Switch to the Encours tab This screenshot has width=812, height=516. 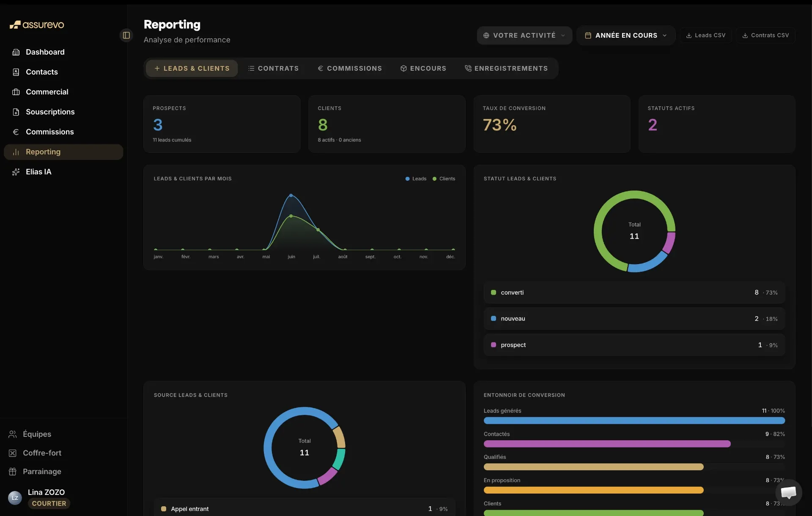tap(423, 68)
